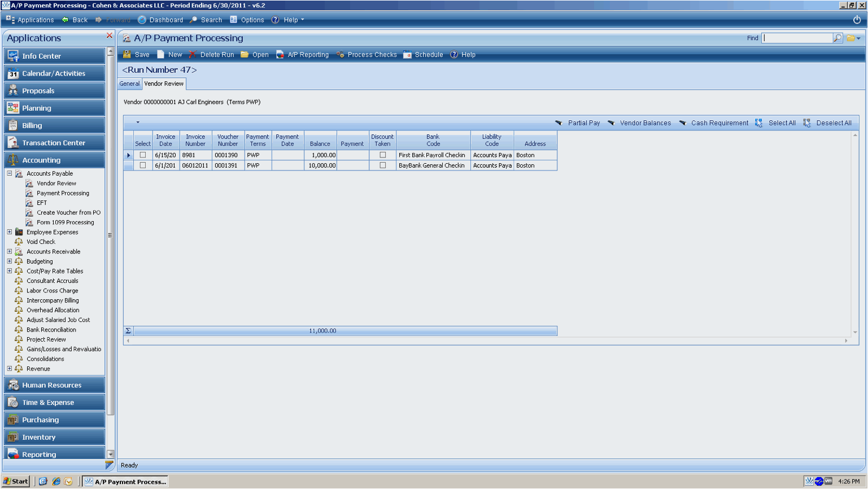Switch to the General tab
The width and height of the screenshot is (868, 489).
coord(129,84)
